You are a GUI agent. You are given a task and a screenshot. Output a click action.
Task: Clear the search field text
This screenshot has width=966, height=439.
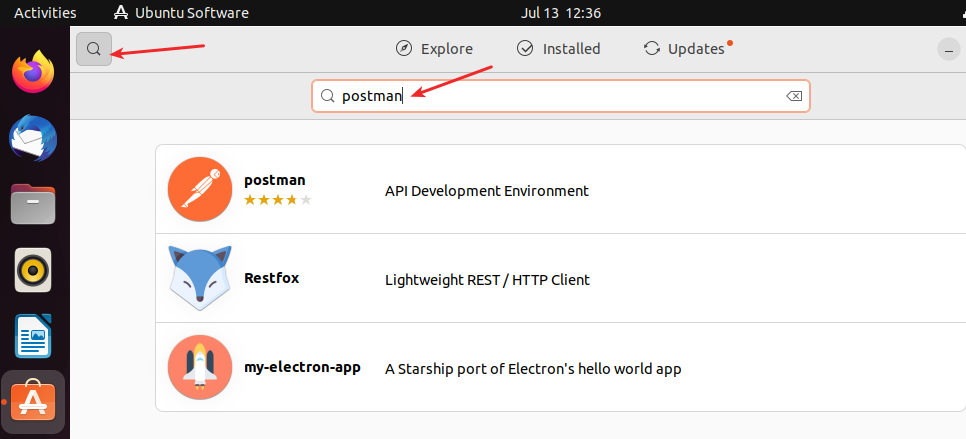794,96
